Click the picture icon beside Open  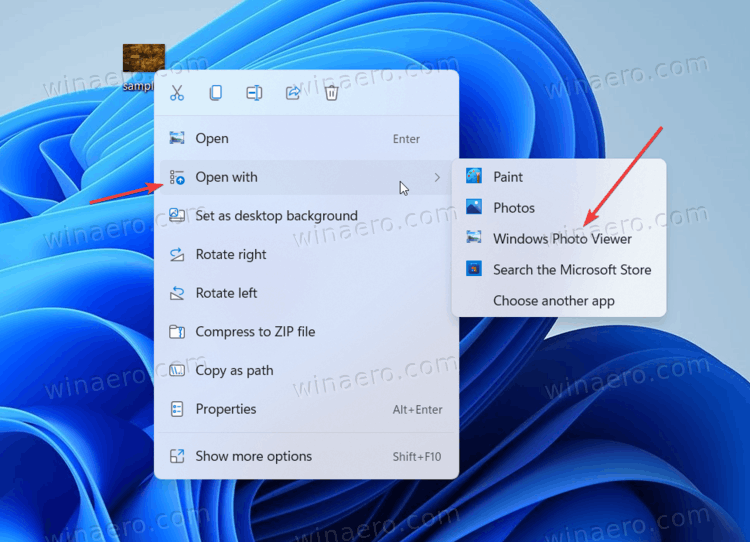pos(177,138)
